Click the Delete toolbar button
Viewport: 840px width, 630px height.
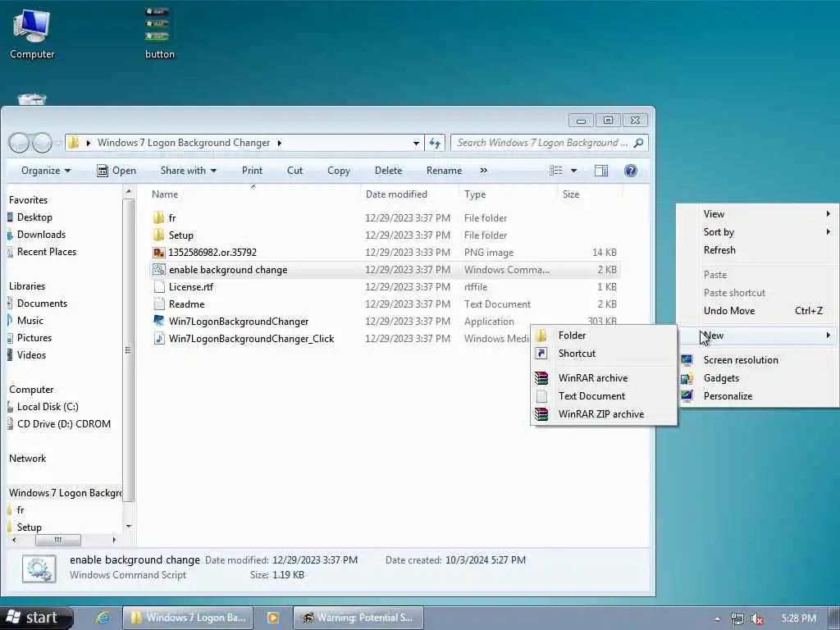click(x=388, y=171)
